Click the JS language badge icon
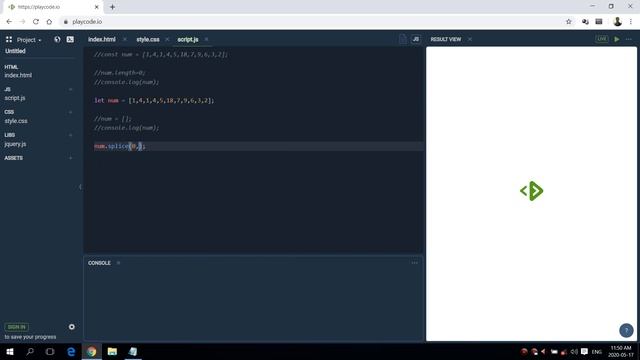 click(x=416, y=39)
